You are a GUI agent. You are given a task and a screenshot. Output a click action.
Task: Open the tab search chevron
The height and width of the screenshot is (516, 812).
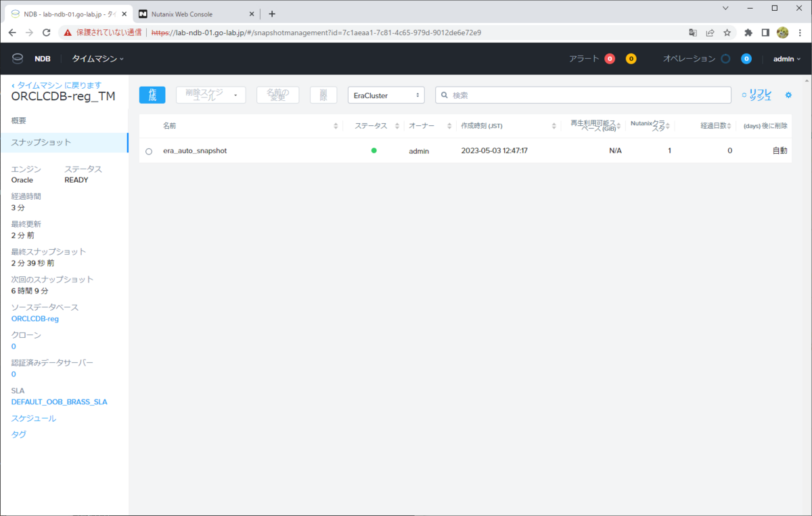point(725,9)
